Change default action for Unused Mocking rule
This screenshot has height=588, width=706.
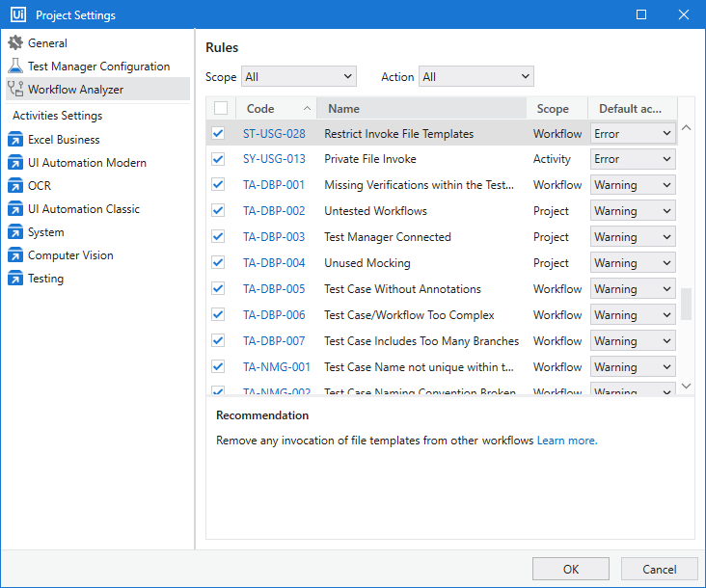coord(632,263)
